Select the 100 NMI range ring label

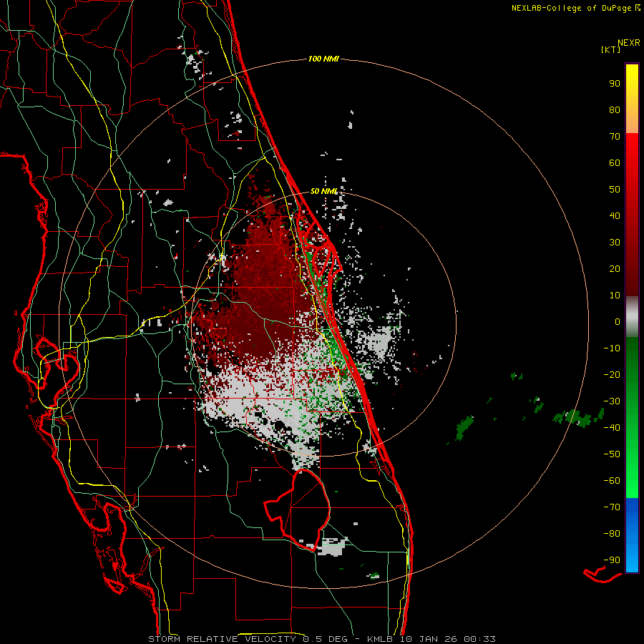tap(323, 59)
